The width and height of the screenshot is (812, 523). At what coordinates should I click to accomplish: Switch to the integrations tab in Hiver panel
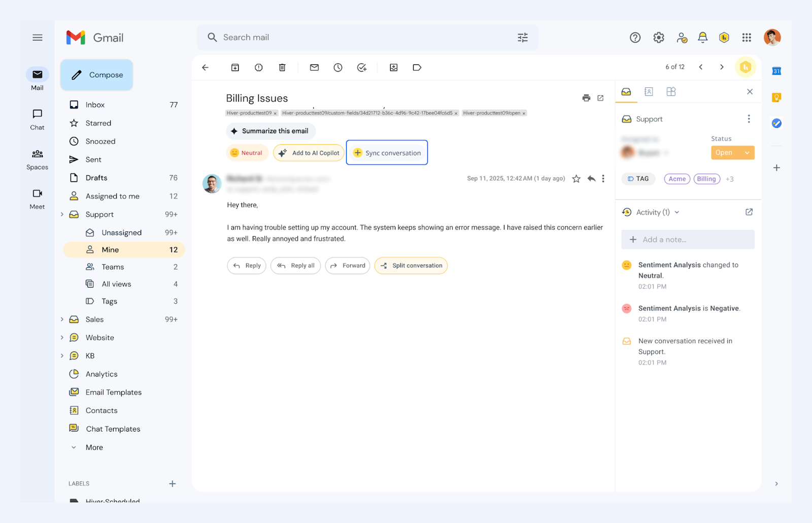tap(671, 92)
